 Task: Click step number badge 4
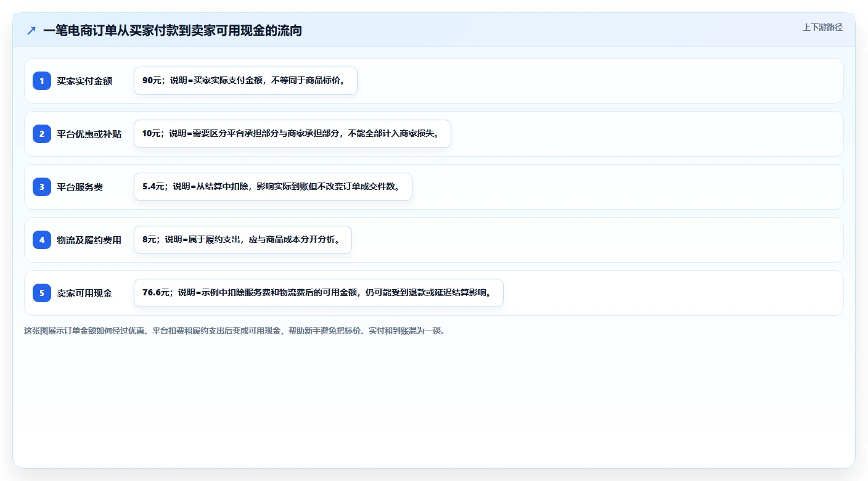[42, 240]
